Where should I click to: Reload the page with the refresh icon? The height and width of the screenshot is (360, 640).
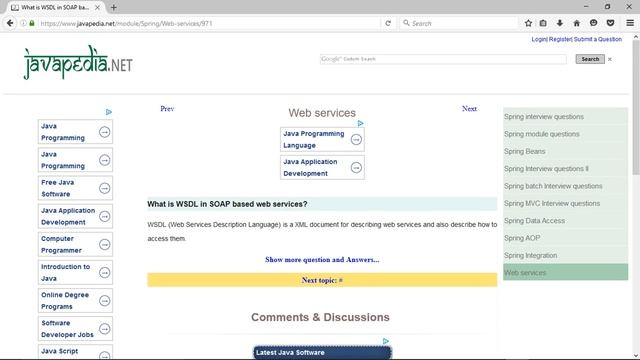(388, 23)
